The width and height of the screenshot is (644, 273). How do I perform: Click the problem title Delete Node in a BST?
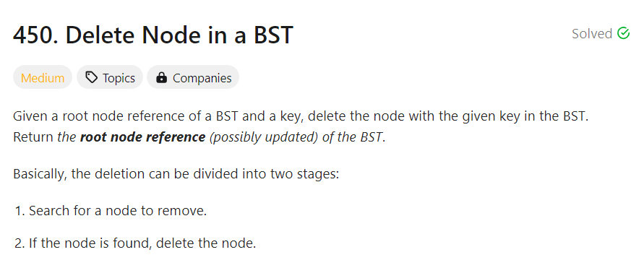[x=179, y=35]
